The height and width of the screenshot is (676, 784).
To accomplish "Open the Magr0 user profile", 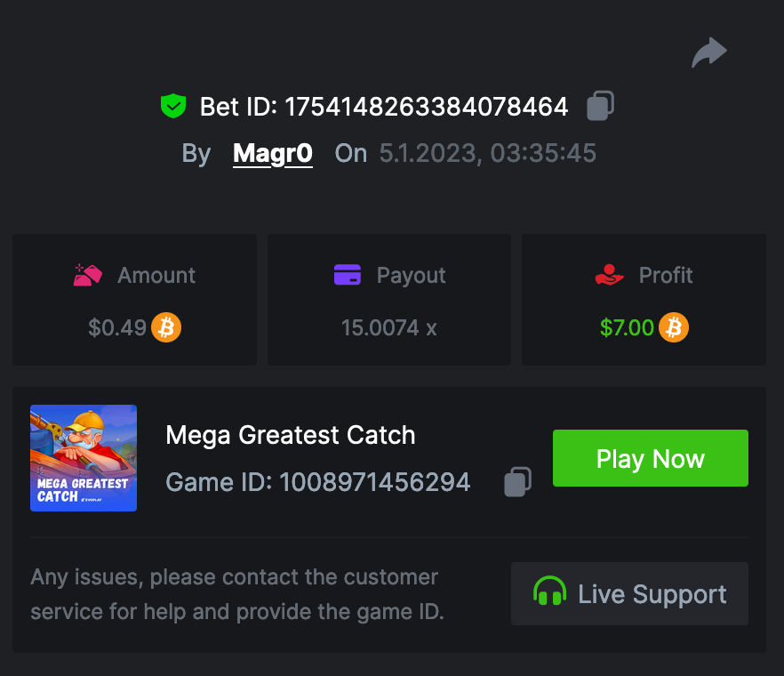I will (272, 153).
